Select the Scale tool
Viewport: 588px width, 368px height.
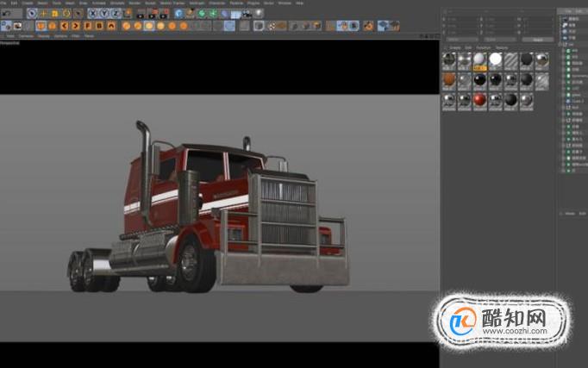coord(55,14)
